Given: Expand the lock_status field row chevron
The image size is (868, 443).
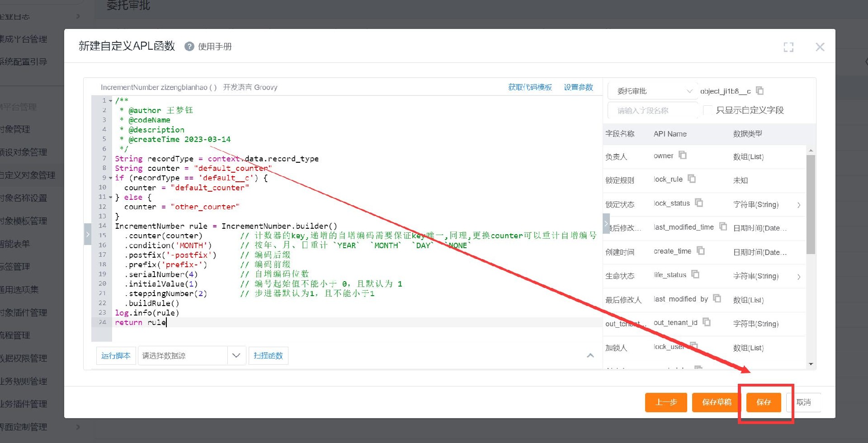Looking at the screenshot, I should coord(799,205).
